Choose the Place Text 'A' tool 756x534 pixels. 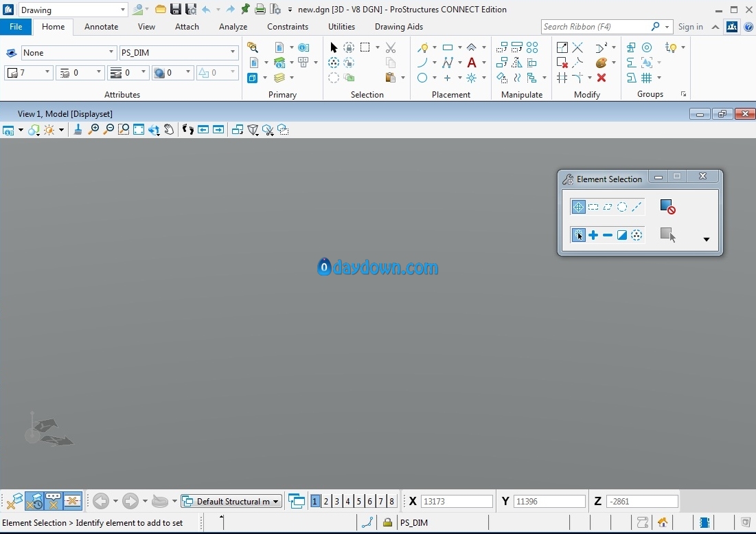(472, 63)
